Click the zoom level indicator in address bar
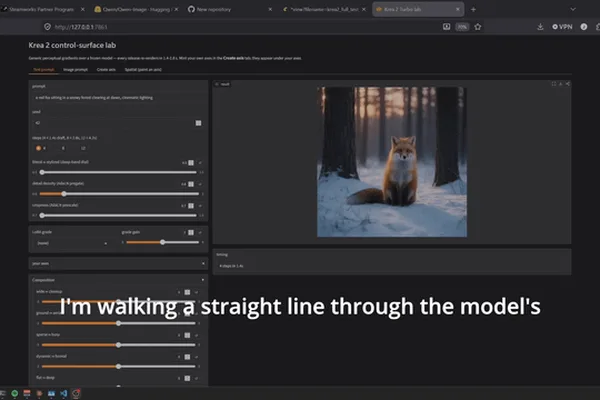This screenshot has width=600, height=400. tap(462, 27)
